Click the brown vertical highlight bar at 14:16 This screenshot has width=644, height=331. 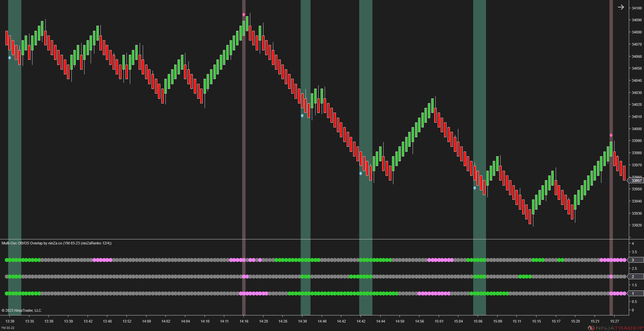(x=243, y=135)
